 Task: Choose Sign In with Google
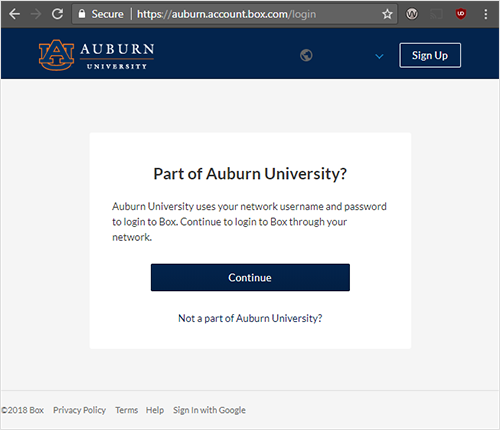[x=209, y=410]
